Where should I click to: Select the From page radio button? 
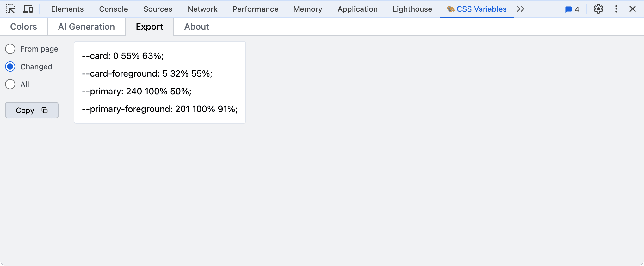pos(10,49)
